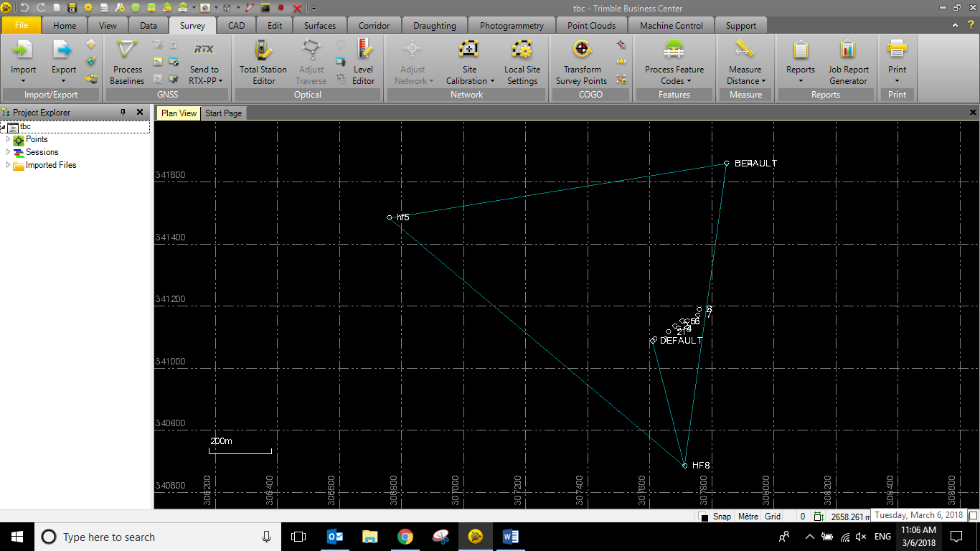Open Microsoft Word from the taskbar
The height and width of the screenshot is (551, 980).
pyautogui.click(x=511, y=537)
